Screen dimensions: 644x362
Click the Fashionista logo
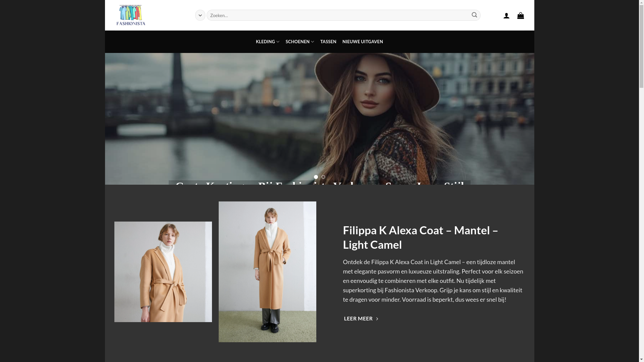(131, 15)
